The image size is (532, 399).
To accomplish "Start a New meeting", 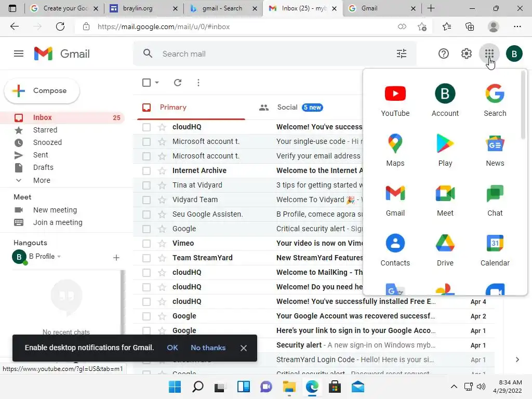I will (55, 210).
